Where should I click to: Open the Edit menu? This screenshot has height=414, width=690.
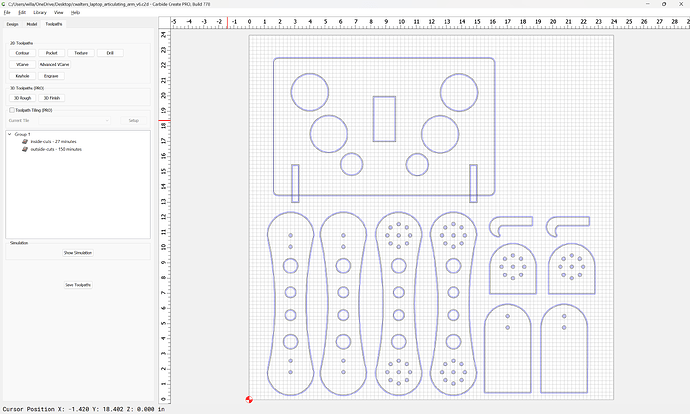(22, 12)
